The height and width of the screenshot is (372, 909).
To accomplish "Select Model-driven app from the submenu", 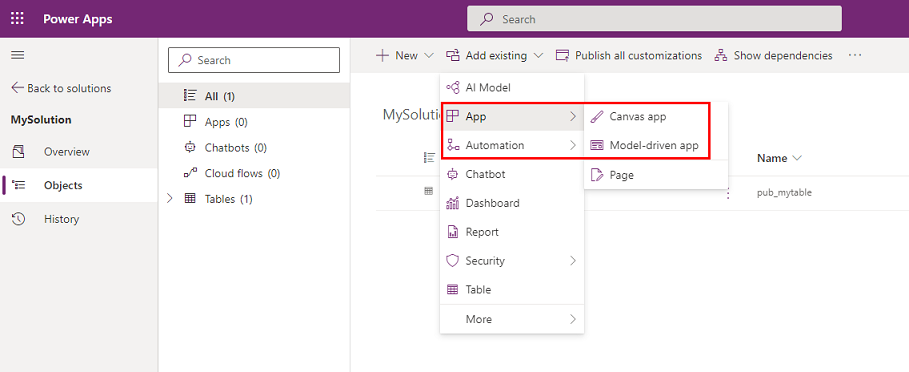I will coord(656,145).
